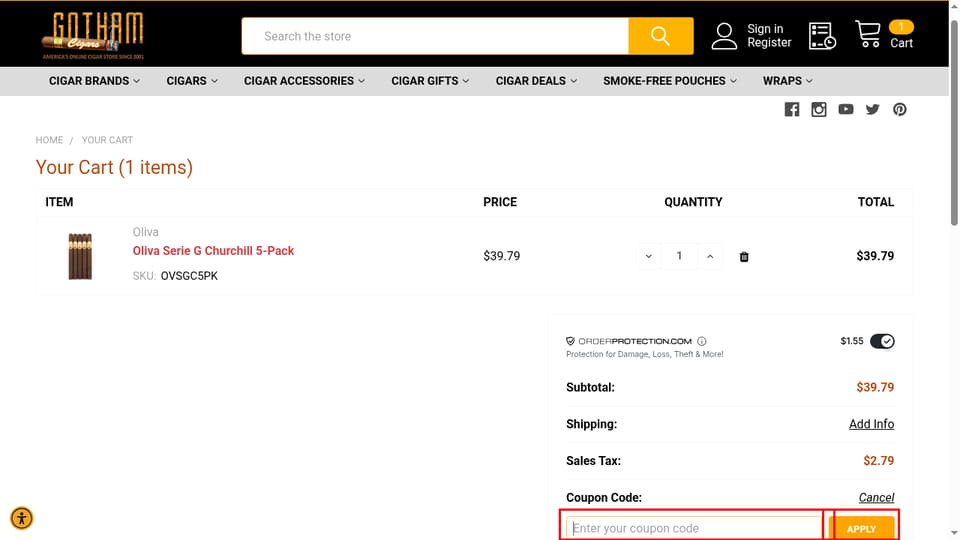Delete Oliva Serie G item with trash icon
The width and height of the screenshot is (960, 540).
click(x=744, y=257)
